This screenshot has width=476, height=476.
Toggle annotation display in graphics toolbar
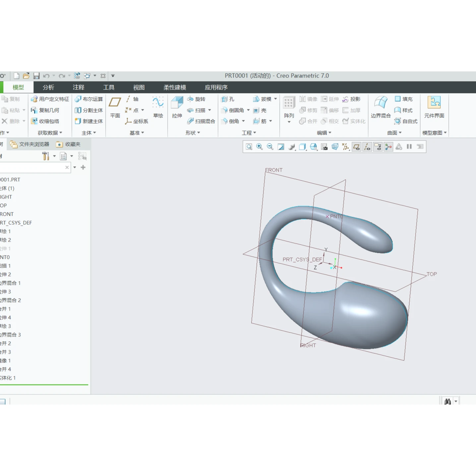tap(378, 147)
